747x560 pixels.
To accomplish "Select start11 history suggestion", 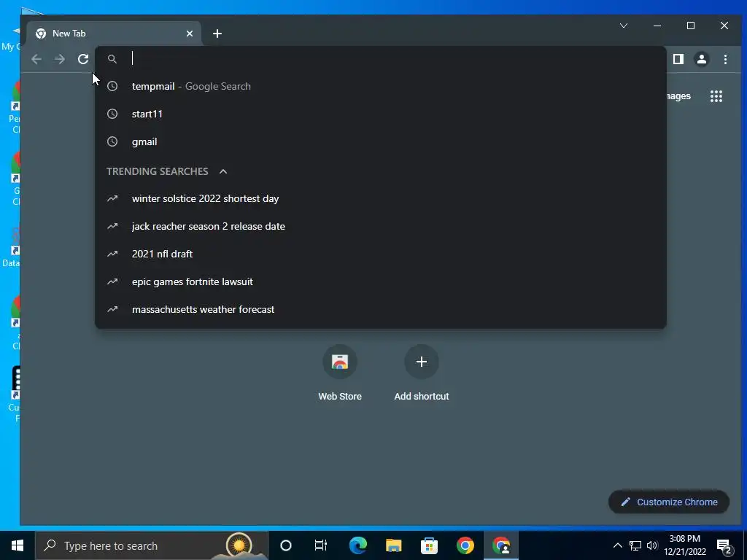I will pyautogui.click(x=381, y=114).
